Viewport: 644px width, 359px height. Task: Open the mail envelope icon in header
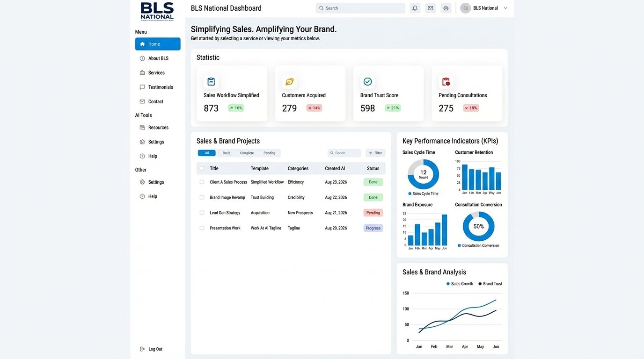point(430,8)
